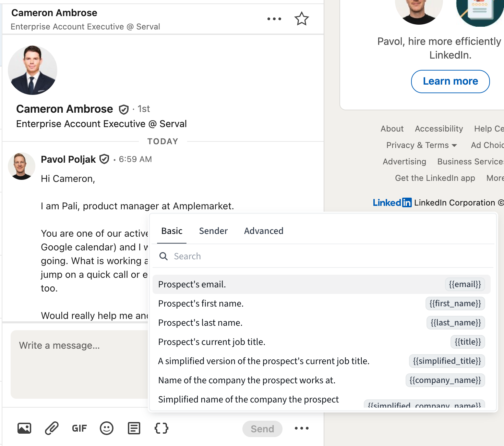This screenshot has width=504, height=446.
Task: Open Cameron Ambrose profile name under photo
Action: (x=64, y=109)
